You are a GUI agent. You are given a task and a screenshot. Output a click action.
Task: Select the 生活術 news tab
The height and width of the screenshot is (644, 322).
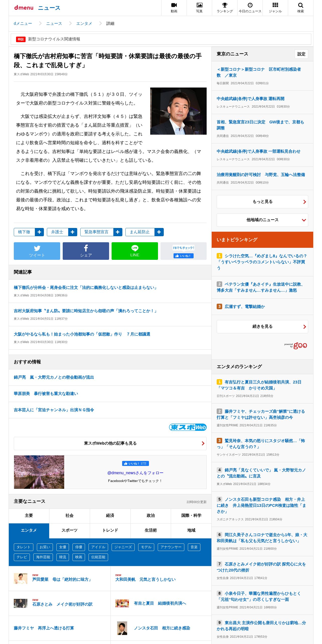[x=151, y=530]
